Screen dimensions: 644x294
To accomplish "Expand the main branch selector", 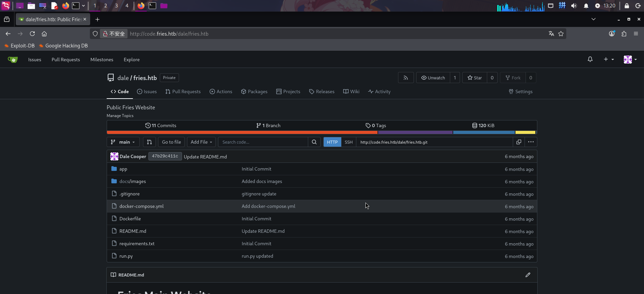I will (x=123, y=142).
